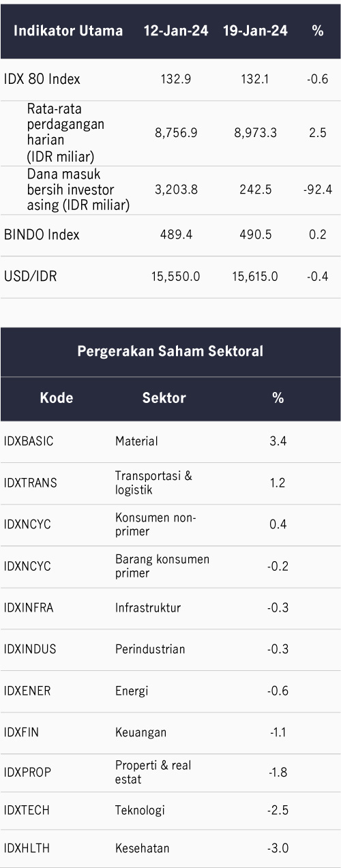341x868 pixels.
Task: Click the Indikator Utama column header
Action: pyautogui.click(x=68, y=31)
